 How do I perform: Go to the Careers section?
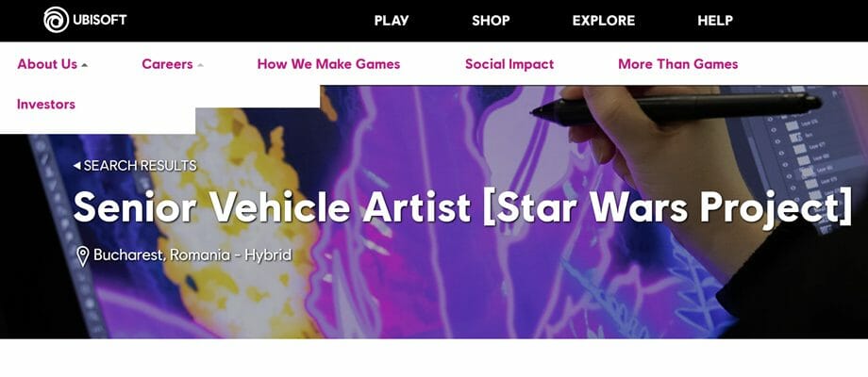(x=167, y=64)
